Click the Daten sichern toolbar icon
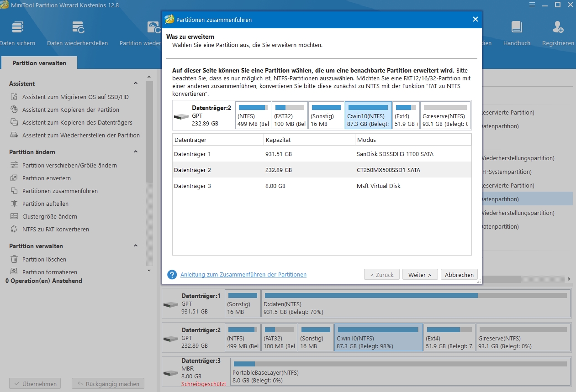The image size is (576, 392). [x=17, y=27]
